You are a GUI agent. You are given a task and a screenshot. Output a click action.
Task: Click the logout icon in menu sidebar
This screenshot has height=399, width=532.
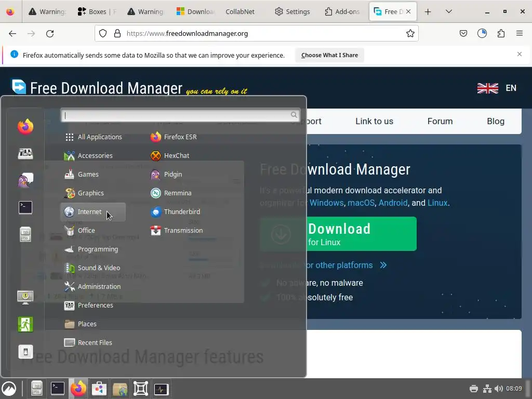25,324
